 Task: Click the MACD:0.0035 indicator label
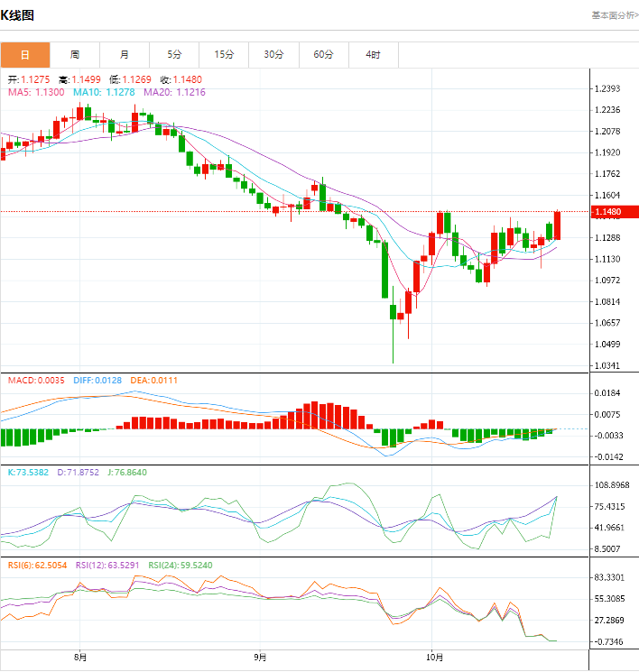tap(36, 381)
